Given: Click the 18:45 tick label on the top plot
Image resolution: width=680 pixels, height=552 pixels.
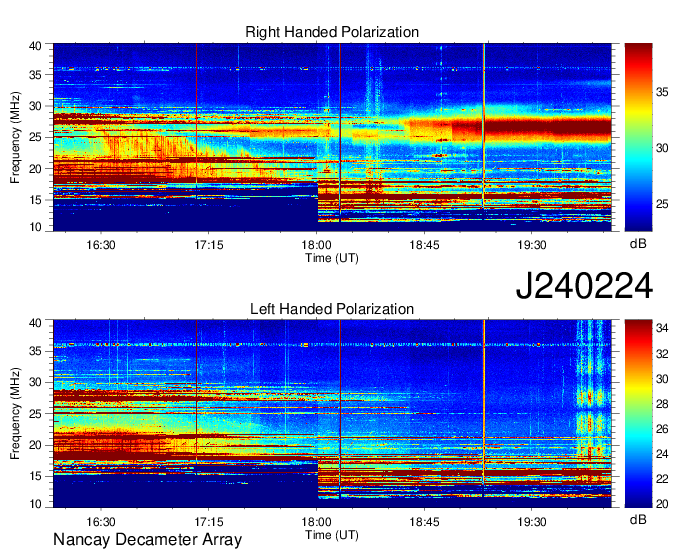Looking at the screenshot, I should pos(425,245).
